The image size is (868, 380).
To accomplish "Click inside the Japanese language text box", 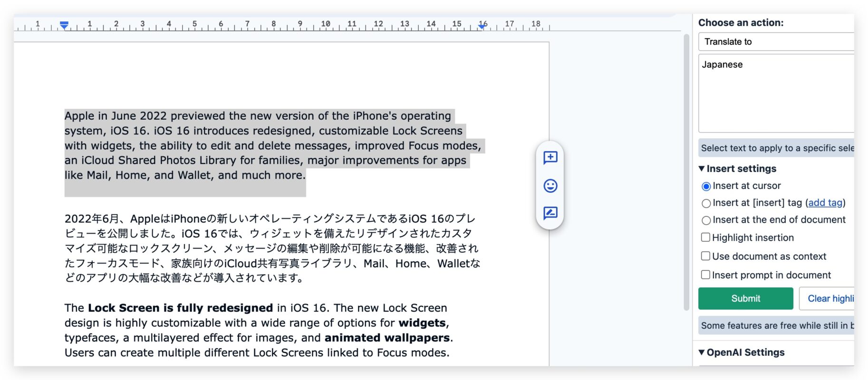I will pos(776,93).
